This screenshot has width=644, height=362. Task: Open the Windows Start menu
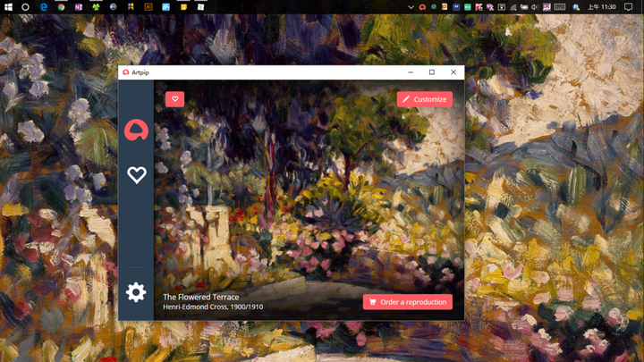[x=8, y=7]
